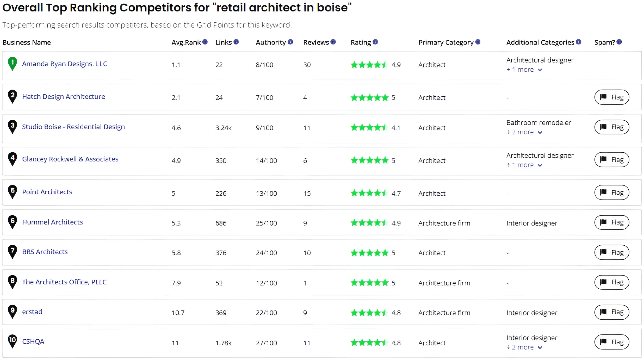
Task: Flag Point Architects as spam
Action: pos(612,192)
